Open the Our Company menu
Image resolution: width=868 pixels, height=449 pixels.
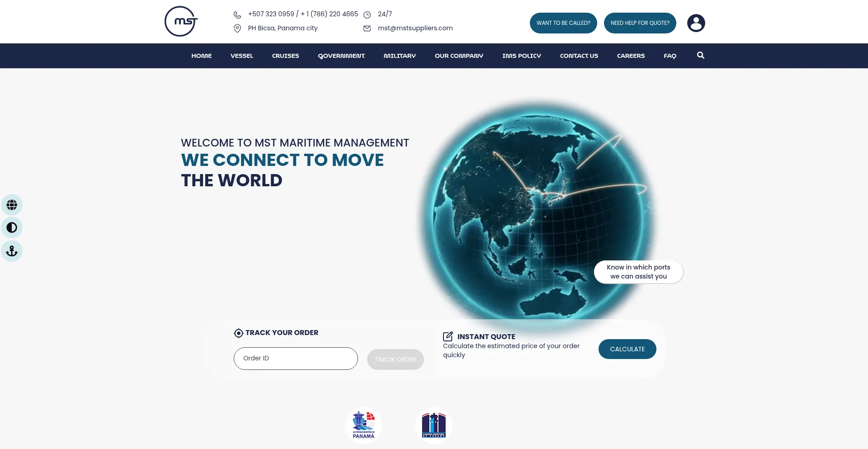459,56
